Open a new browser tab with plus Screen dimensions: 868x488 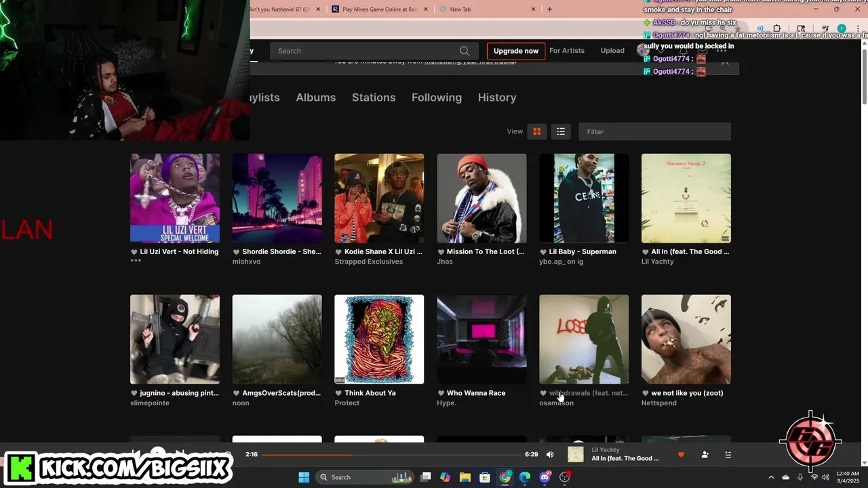[x=549, y=9]
